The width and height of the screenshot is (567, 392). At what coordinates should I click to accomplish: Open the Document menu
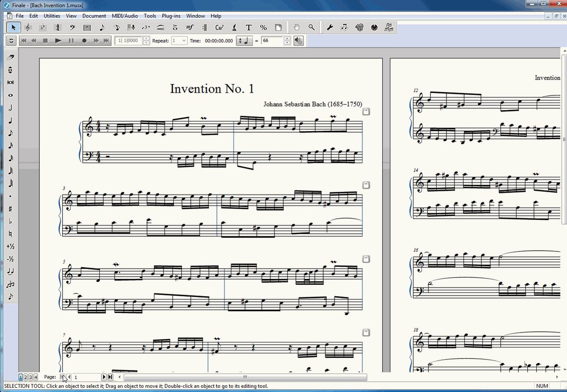point(94,16)
